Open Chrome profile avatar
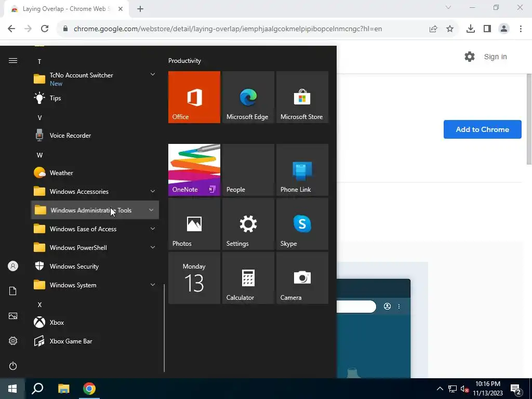Image resolution: width=532 pixels, height=399 pixels. tap(504, 29)
